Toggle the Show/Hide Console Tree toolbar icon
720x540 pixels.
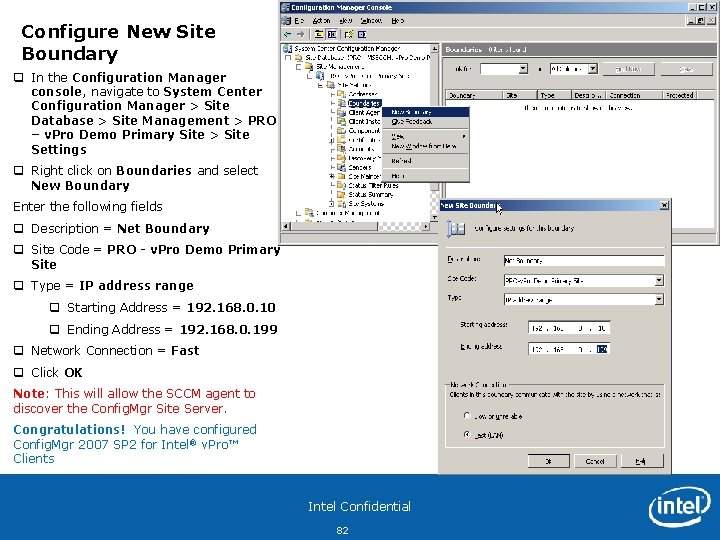332,34
